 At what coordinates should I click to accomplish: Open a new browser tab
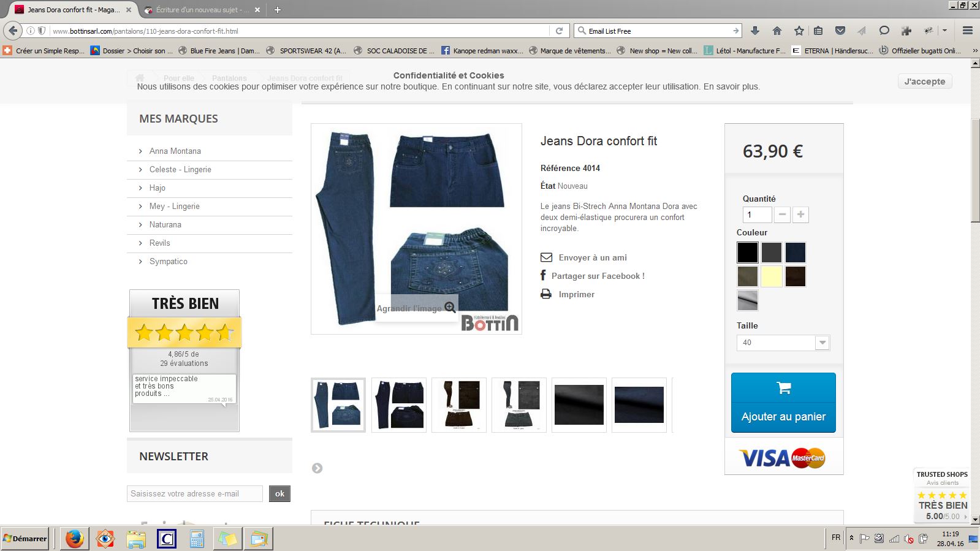pyautogui.click(x=277, y=10)
